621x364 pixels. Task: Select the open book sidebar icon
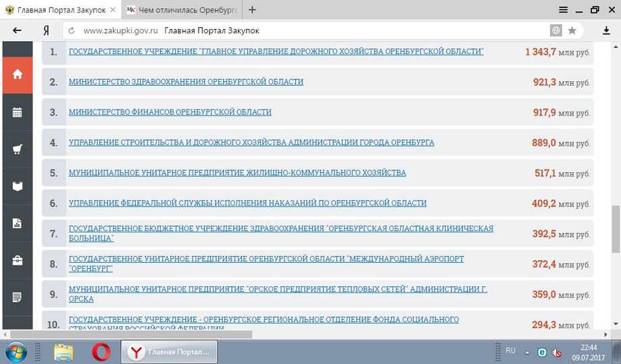(18, 186)
